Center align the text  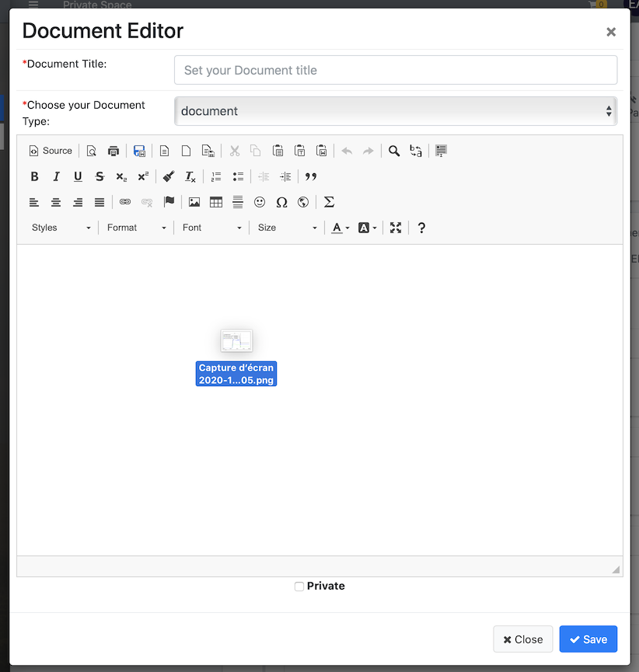point(56,202)
